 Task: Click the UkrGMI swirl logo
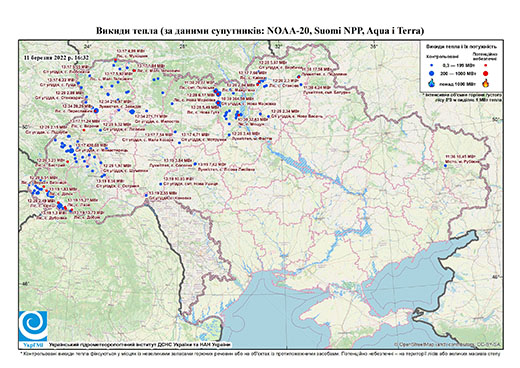point(33,326)
